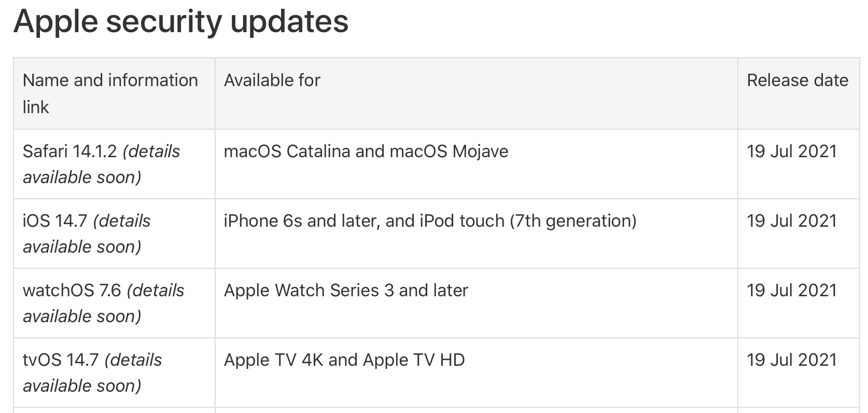Click the release date in the tvOS row

click(792, 360)
